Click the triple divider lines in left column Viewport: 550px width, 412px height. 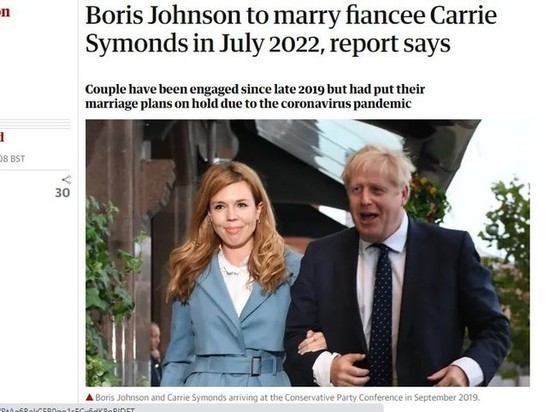(x=35, y=124)
